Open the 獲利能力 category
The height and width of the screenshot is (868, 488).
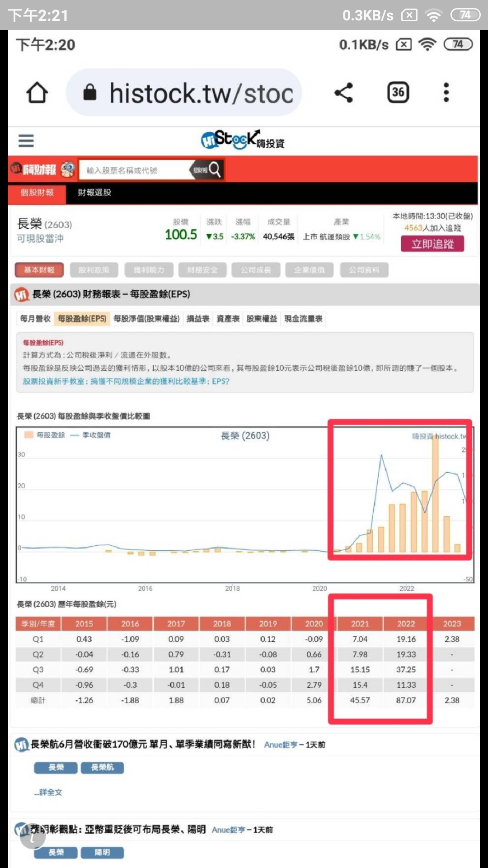tap(149, 270)
